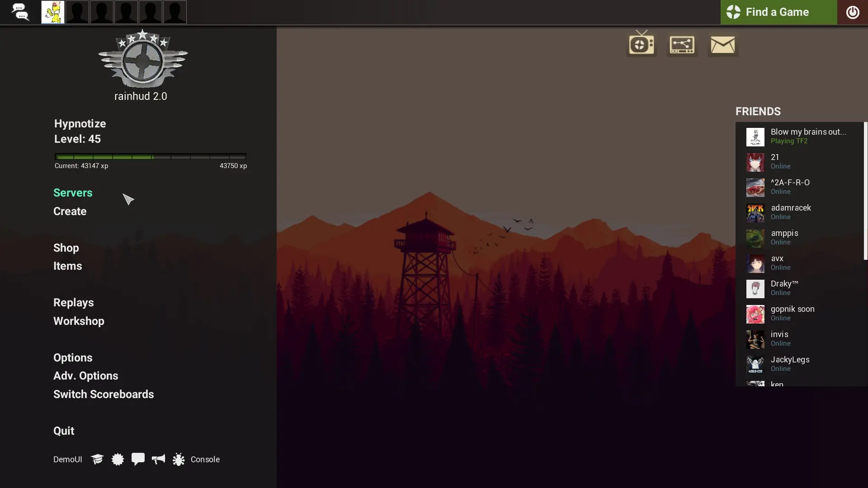Select the yellow party member avatar thumbnail
The width and height of the screenshot is (868, 488).
pos(52,12)
